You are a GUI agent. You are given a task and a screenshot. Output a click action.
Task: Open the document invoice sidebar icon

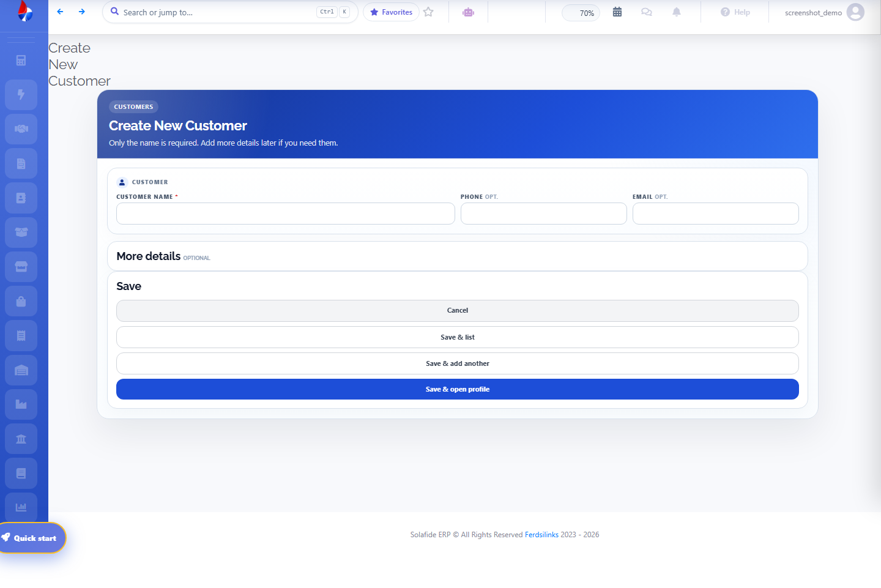pos(21,163)
